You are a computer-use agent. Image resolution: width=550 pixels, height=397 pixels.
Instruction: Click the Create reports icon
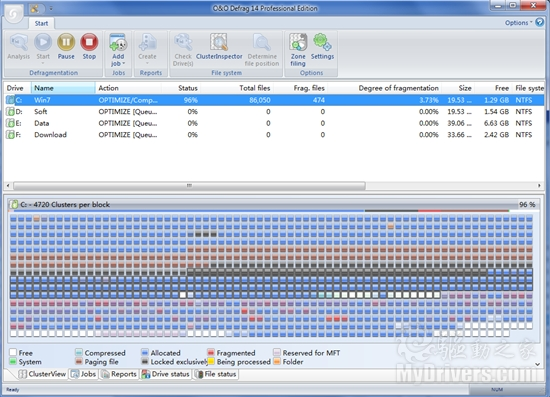[x=147, y=43]
